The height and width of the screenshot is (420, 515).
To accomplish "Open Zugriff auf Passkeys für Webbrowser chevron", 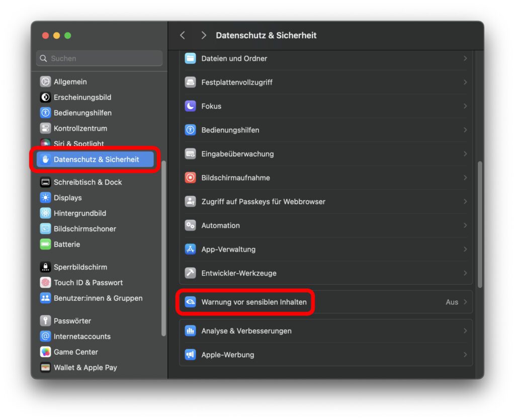I will [x=465, y=201].
